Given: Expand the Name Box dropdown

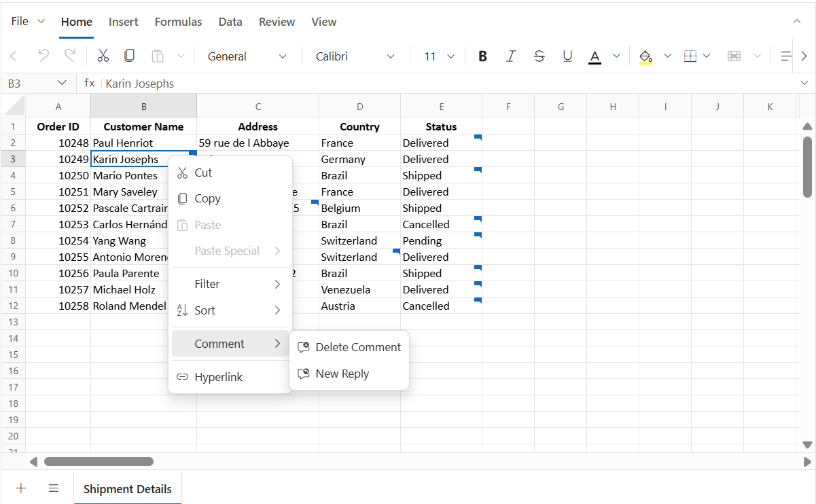Looking at the screenshot, I should pyautogui.click(x=62, y=83).
